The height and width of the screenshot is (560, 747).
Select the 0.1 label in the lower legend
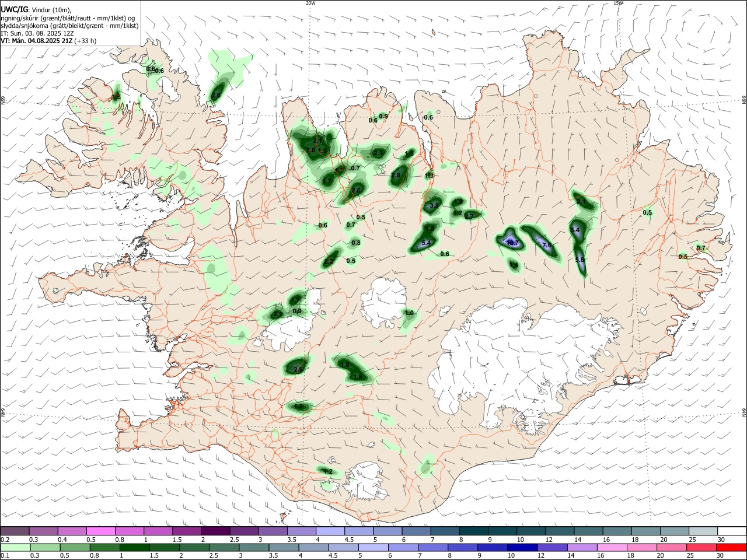(x=5, y=556)
